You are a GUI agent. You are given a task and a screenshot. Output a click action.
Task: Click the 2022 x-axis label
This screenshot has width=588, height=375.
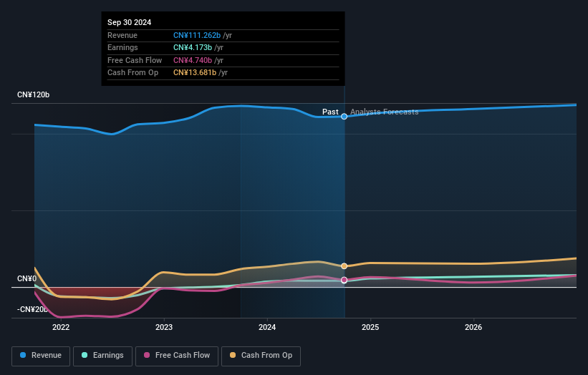click(61, 328)
